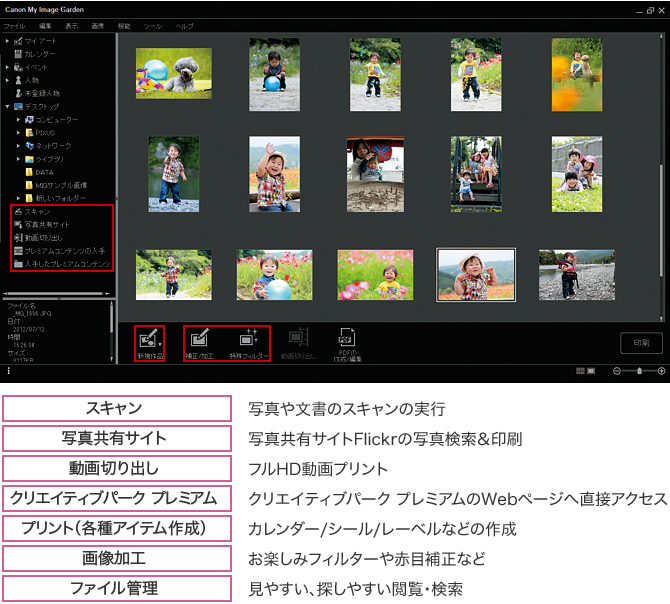
Task: Click the 印刷 print button
Action: 641,343
